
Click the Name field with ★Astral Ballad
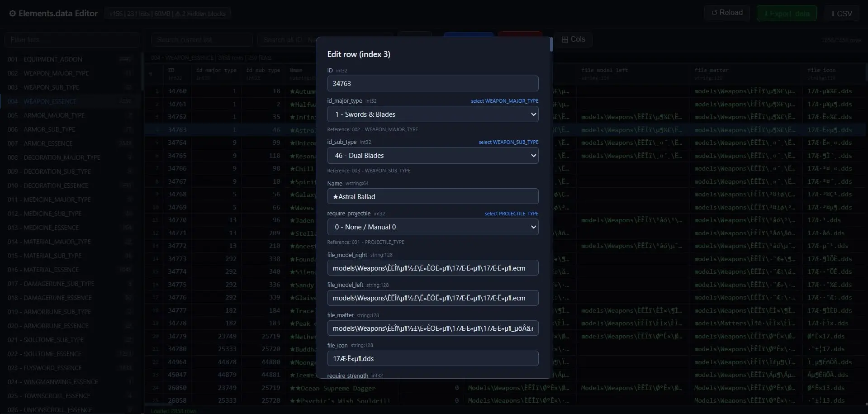[x=432, y=196]
